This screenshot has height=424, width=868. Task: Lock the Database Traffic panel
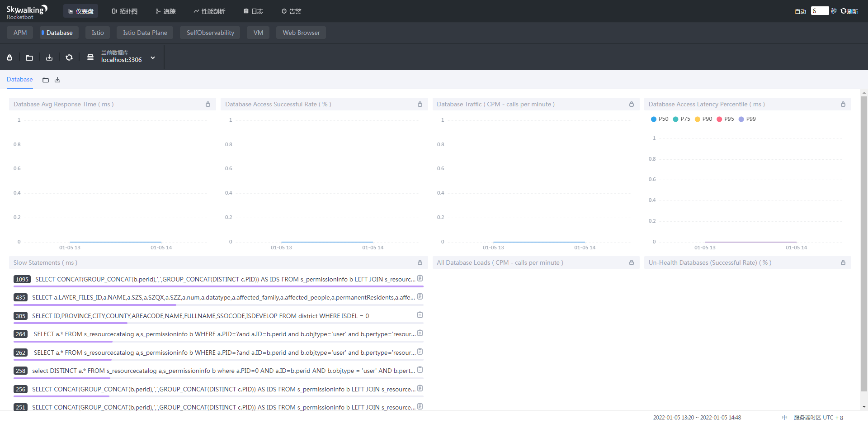(632, 104)
